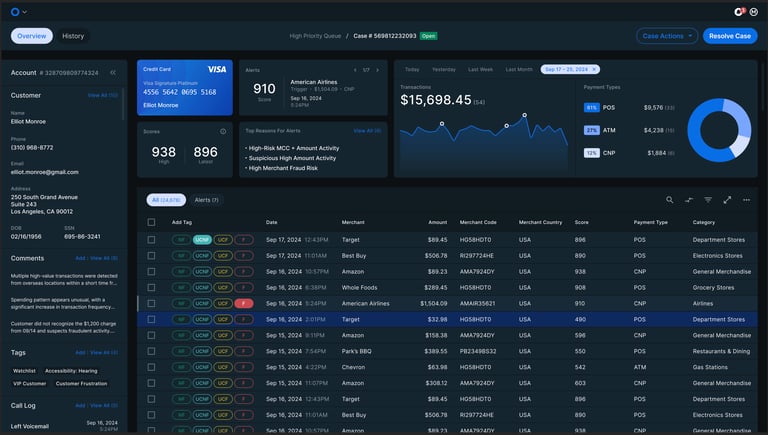Toggle the UCNF tag on Park's BBQ row

202,351
